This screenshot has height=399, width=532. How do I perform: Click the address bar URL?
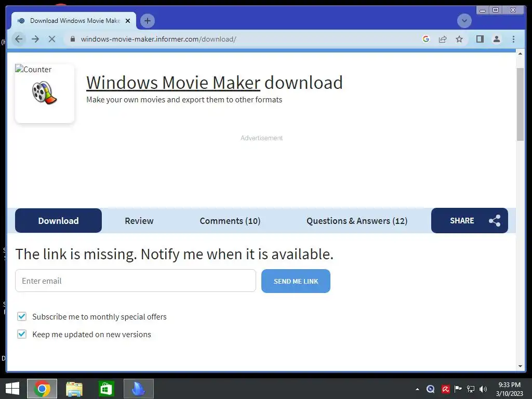coord(158,39)
